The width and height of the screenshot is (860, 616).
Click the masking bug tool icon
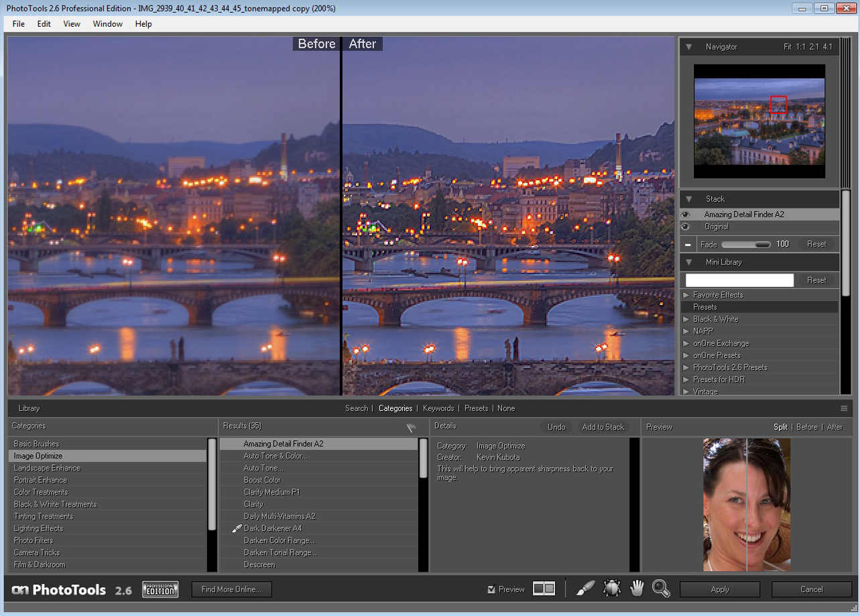tap(611, 589)
